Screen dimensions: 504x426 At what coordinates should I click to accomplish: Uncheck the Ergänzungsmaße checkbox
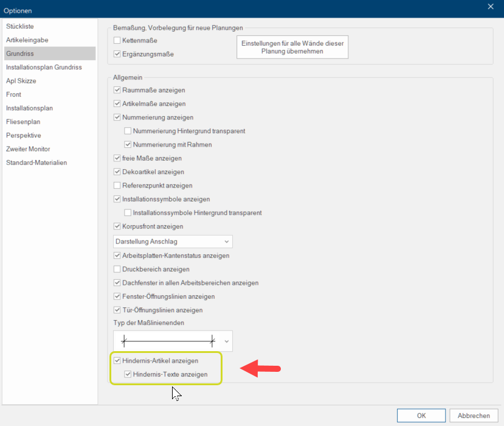click(117, 54)
